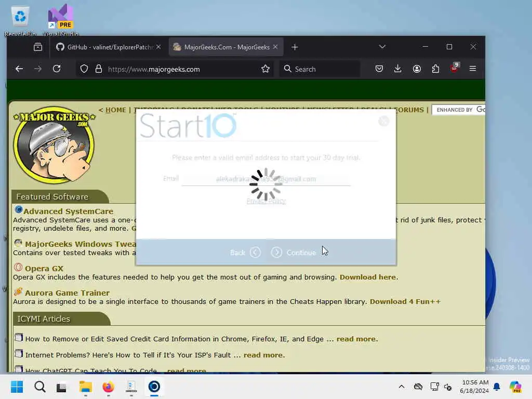Open a new browser tab

295,47
